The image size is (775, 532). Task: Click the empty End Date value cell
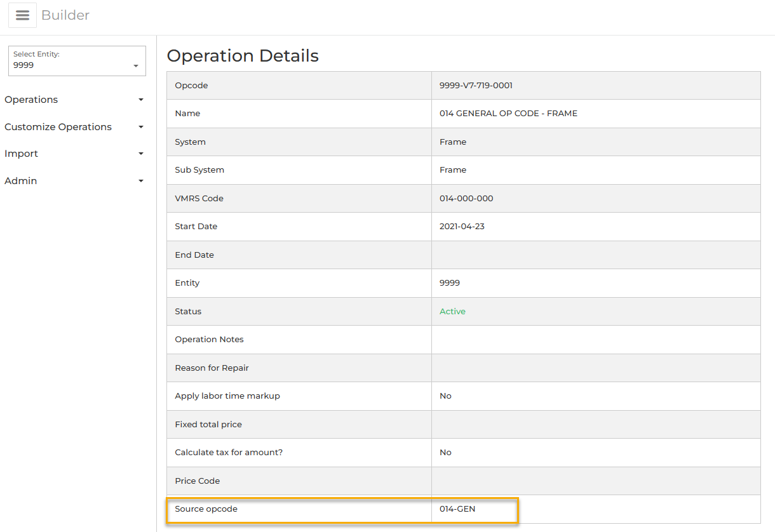click(595, 255)
